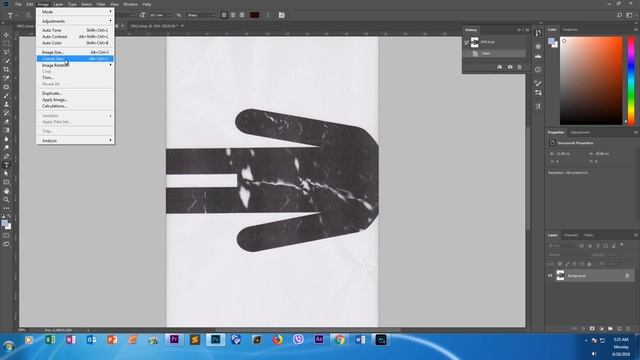Delete current state in History panel
This screenshot has height=360, width=640.
520,67
